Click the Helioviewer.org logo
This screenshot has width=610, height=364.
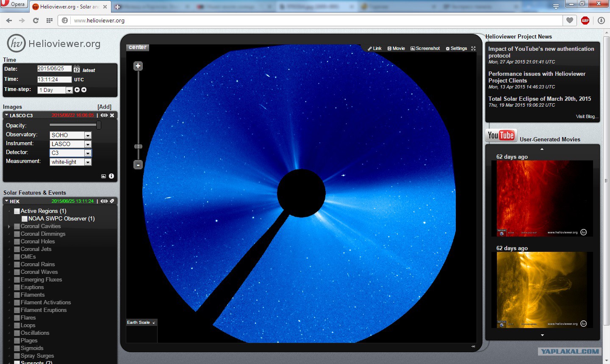[x=54, y=44]
